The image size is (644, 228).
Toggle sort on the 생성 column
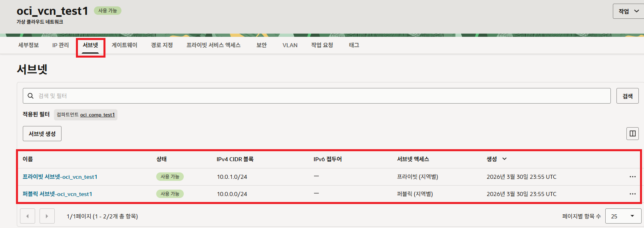coord(497,159)
